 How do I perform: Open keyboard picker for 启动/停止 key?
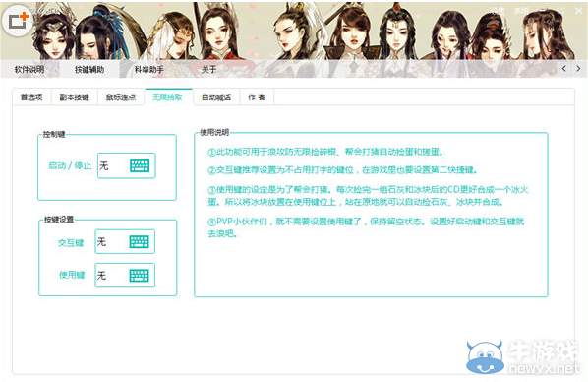click(140, 165)
